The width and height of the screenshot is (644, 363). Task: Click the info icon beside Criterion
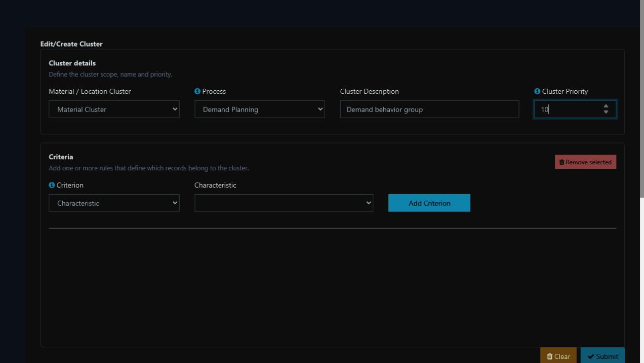point(52,186)
